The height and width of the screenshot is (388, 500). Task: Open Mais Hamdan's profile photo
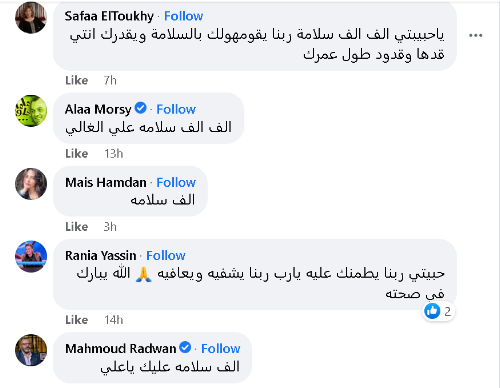[31, 184]
